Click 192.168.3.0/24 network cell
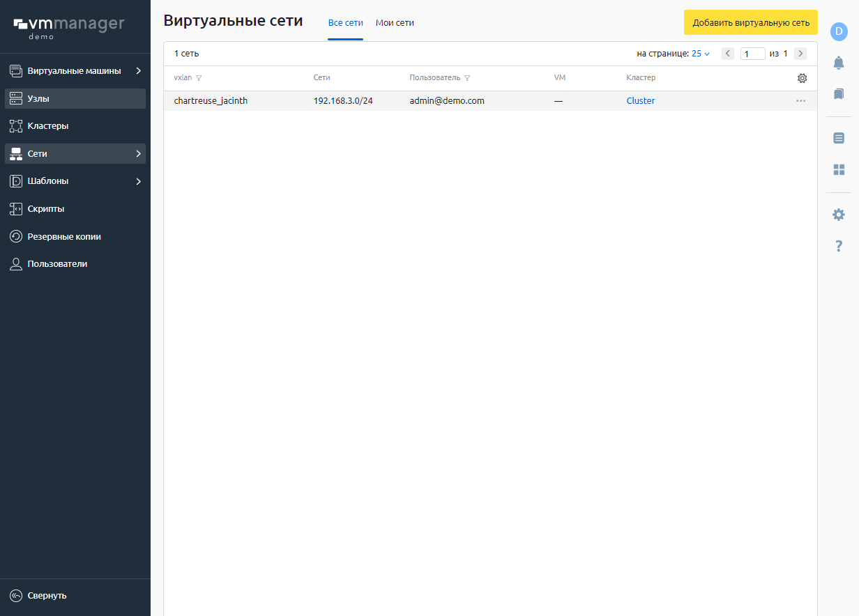This screenshot has height=616, width=859. 343,101
